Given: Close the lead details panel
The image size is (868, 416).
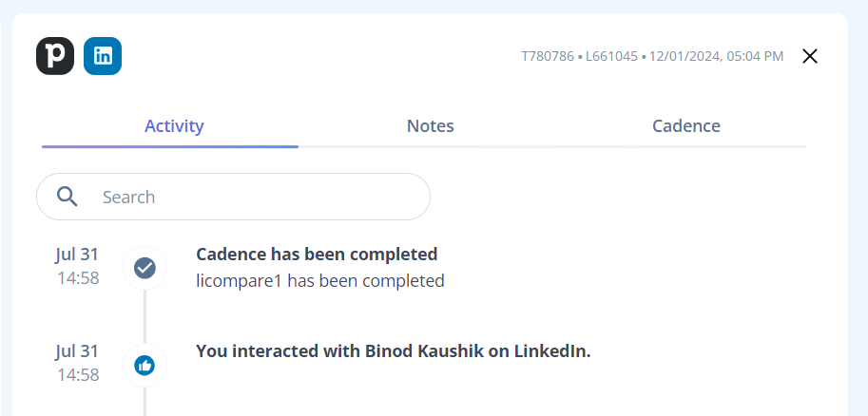Looking at the screenshot, I should tap(810, 56).
